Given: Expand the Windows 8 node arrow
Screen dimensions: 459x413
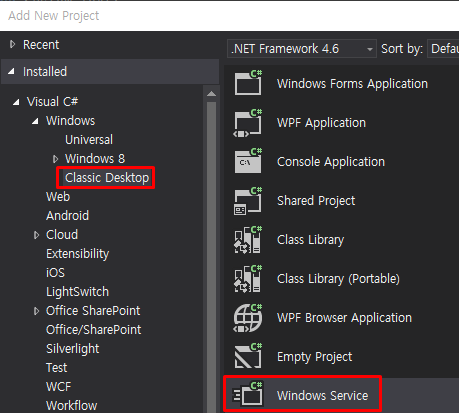Looking at the screenshot, I should coord(55,159).
